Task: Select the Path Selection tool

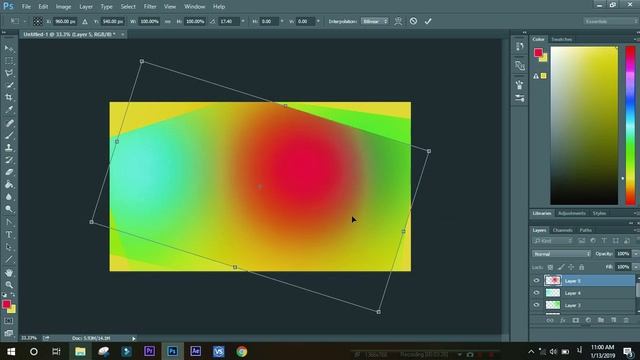Action: [9, 247]
